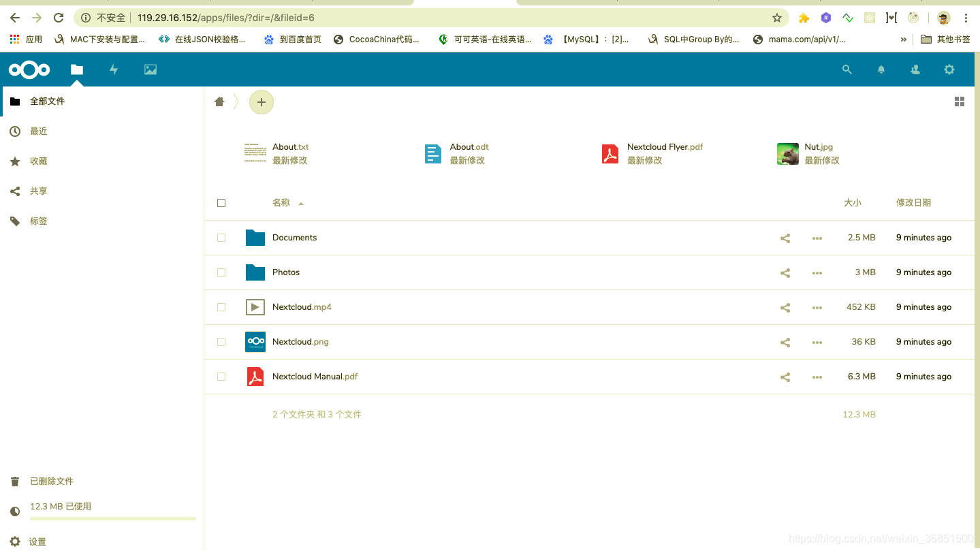Screen dimensions: 980x551
Task: Open more actions for Photos
Action: [817, 273]
